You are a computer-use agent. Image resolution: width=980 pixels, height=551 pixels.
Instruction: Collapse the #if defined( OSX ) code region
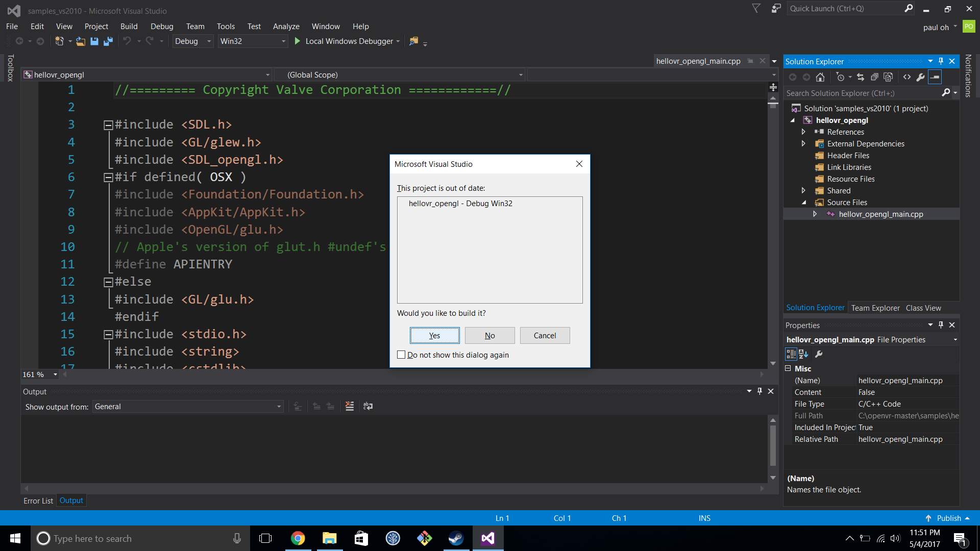[108, 177]
